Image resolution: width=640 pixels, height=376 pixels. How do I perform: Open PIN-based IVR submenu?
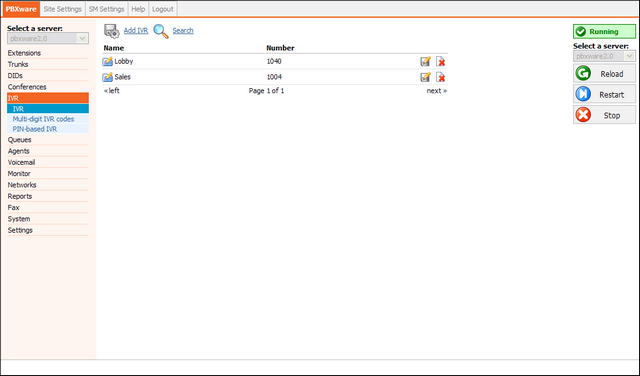(x=48, y=129)
